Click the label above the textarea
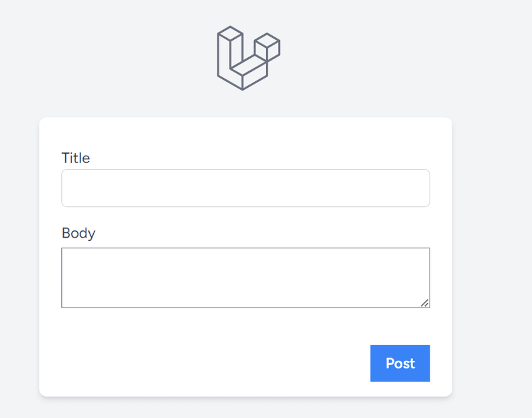 click(78, 233)
